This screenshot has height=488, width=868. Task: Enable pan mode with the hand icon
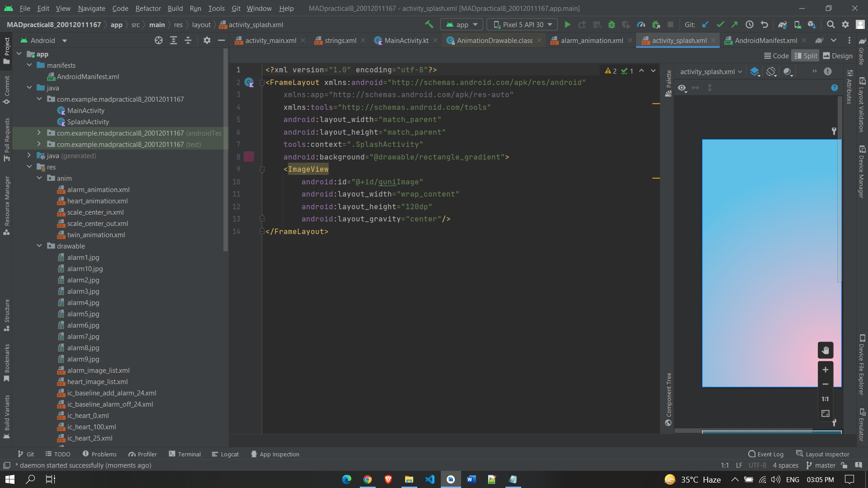click(826, 350)
